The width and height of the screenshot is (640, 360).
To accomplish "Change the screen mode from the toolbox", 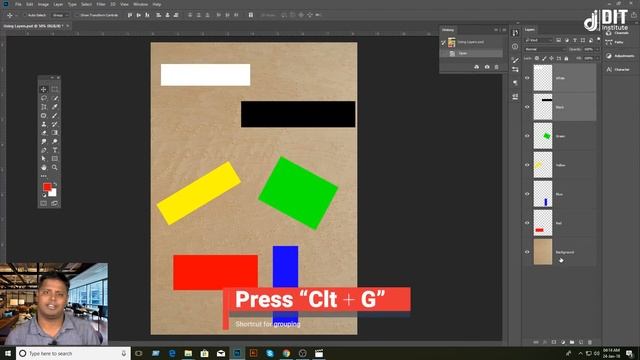I will point(55,203).
